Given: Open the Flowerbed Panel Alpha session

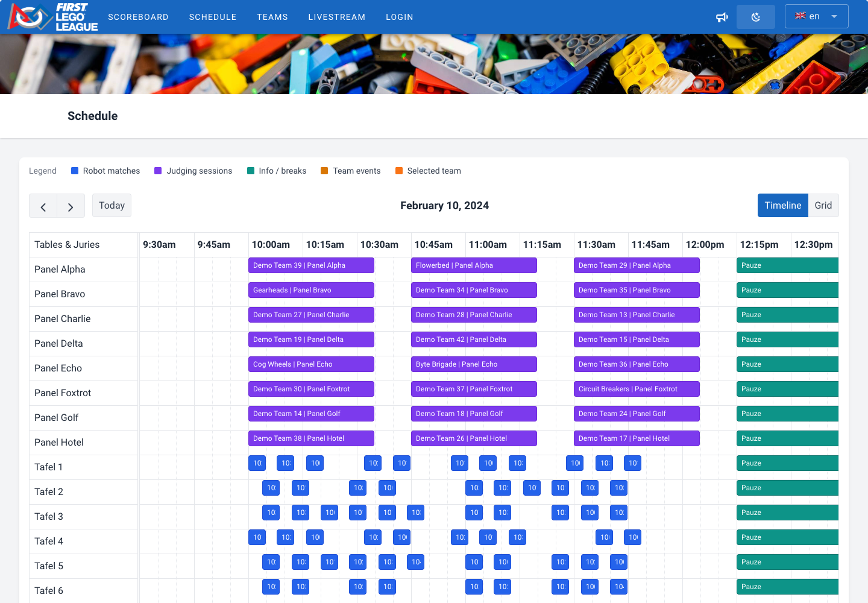Looking at the screenshot, I should (x=474, y=265).
